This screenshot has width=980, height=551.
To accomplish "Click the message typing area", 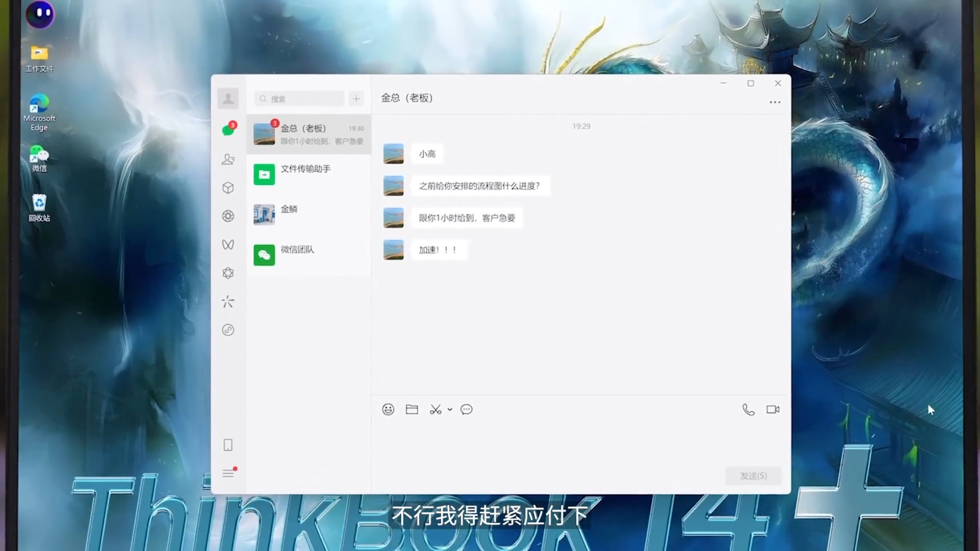I will click(x=579, y=444).
